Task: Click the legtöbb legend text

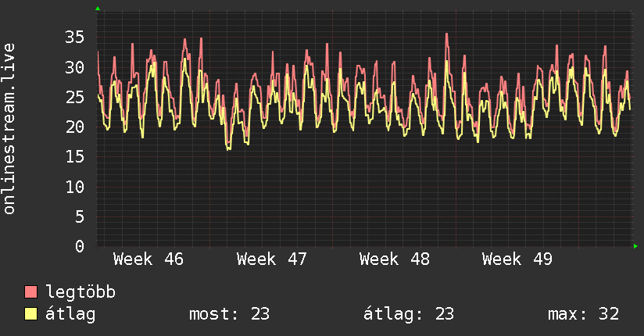Action: pyautogui.click(x=81, y=292)
